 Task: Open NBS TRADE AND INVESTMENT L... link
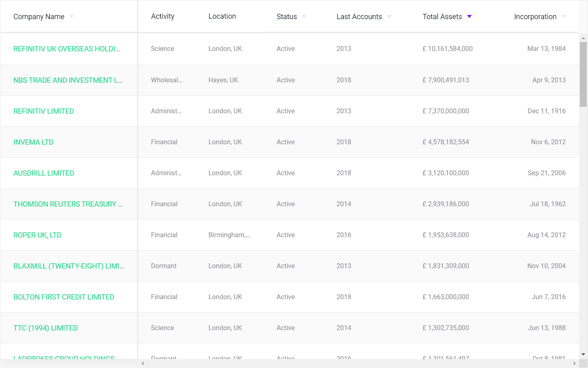pyautogui.click(x=68, y=80)
